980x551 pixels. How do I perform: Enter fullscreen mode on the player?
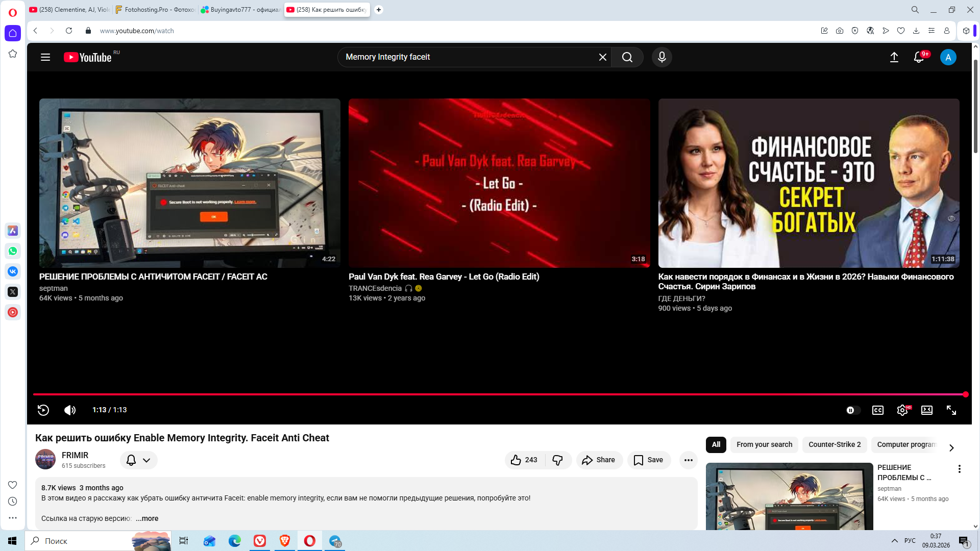pyautogui.click(x=951, y=410)
